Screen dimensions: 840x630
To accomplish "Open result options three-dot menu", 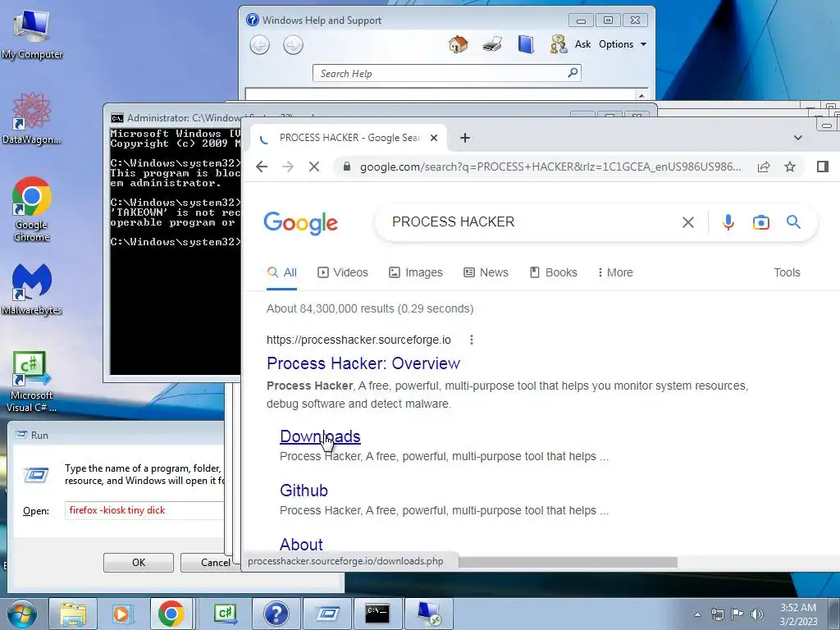I will coord(472,340).
